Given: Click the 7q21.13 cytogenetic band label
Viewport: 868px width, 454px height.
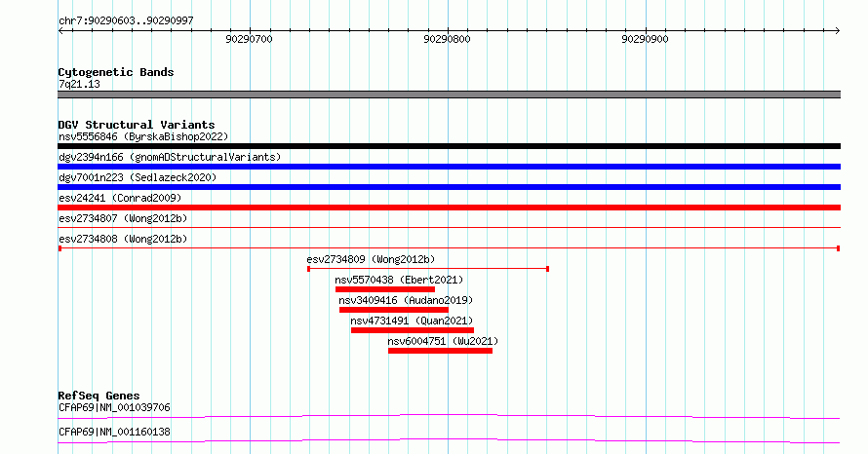Looking at the screenshot, I should tap(79, 84).
